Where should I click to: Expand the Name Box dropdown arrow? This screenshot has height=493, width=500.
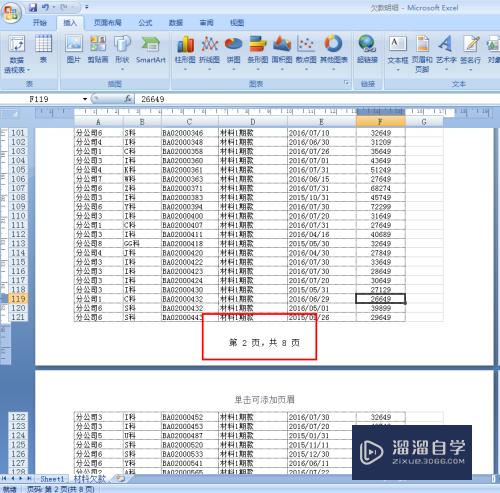tap(85, 99)
